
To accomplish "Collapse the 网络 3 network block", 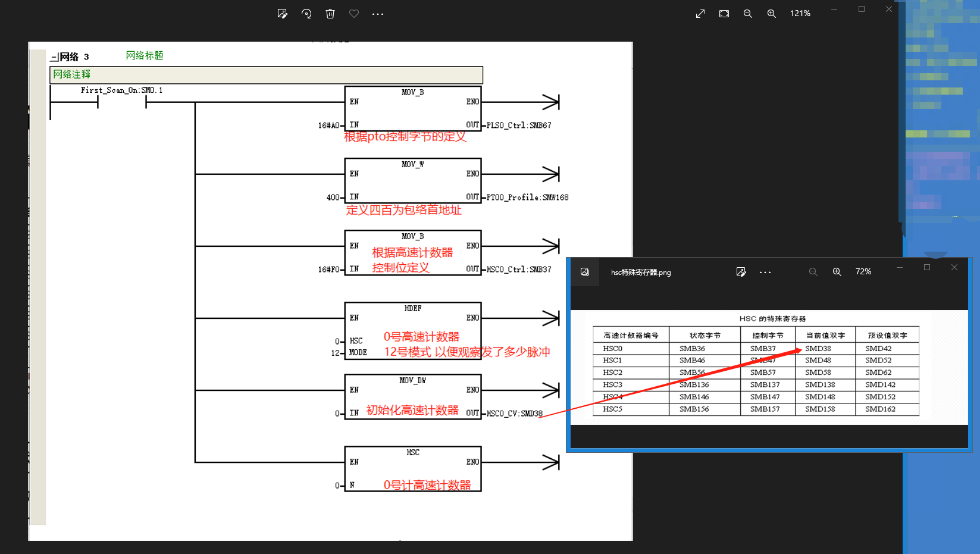I will point(54,57).
